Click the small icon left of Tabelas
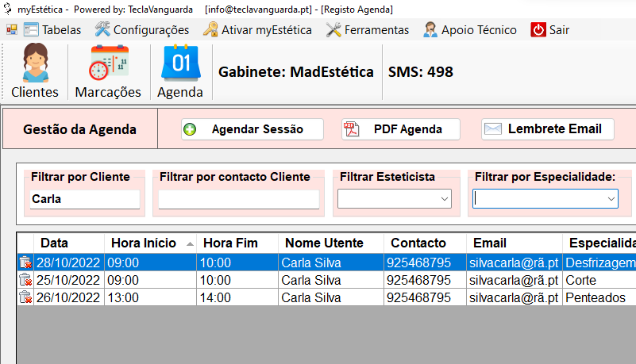This screenshot has width=636, height=364. coord(12,30)
